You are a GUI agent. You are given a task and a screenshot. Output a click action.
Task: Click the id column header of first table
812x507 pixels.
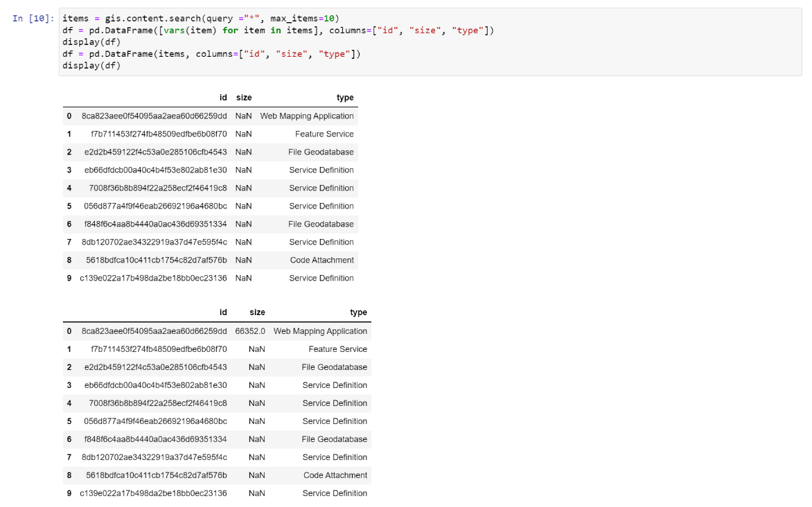click(222, 97)
